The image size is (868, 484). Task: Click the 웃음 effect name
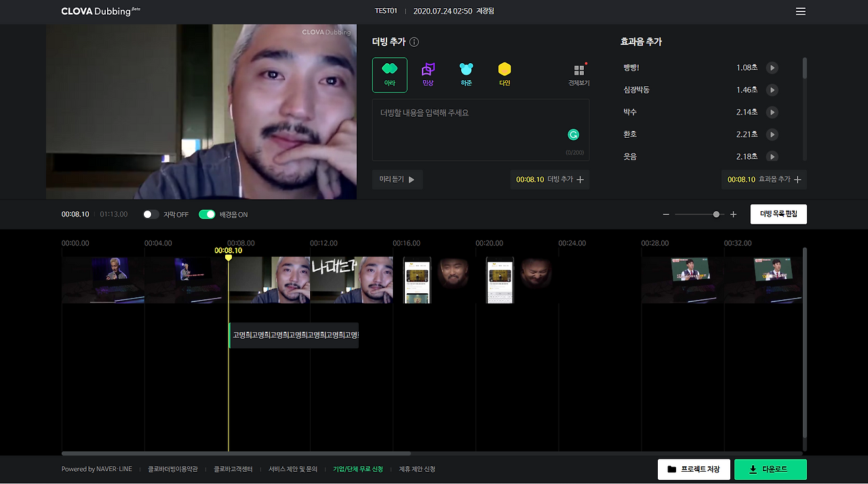[x=630, y=157]
